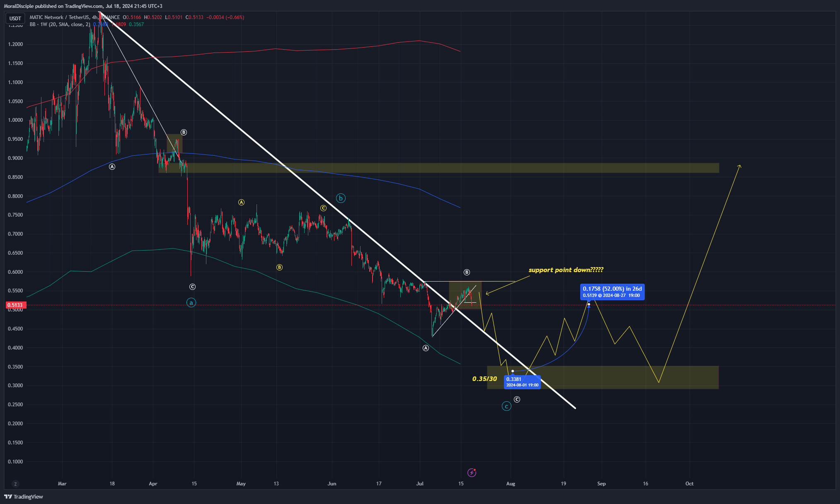Viewport: 840px width, 504px height.
Task: Click the yellow circled A label near May
Action: pos(241,203)
